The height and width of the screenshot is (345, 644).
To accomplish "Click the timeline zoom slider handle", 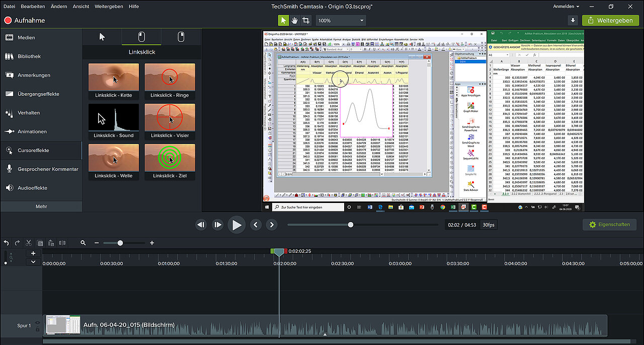I will point(120,243).
